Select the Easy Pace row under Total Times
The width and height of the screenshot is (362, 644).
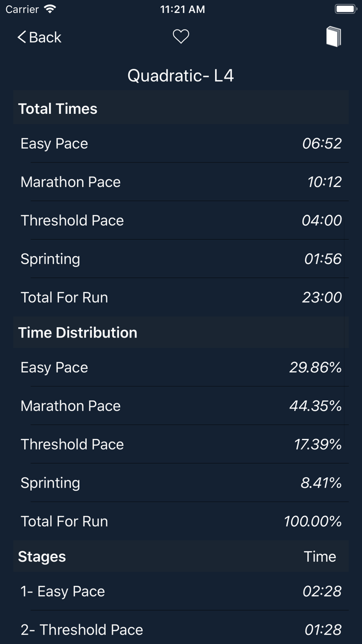(x=180, y=143)
